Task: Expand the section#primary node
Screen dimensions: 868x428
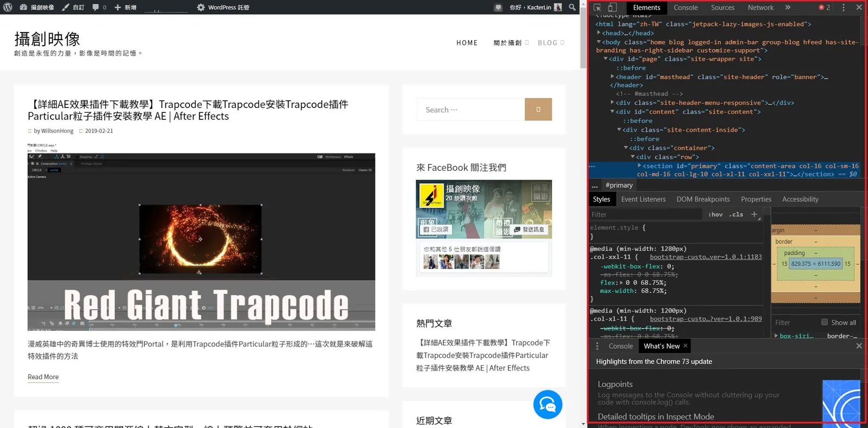Action: coord(640,165)
